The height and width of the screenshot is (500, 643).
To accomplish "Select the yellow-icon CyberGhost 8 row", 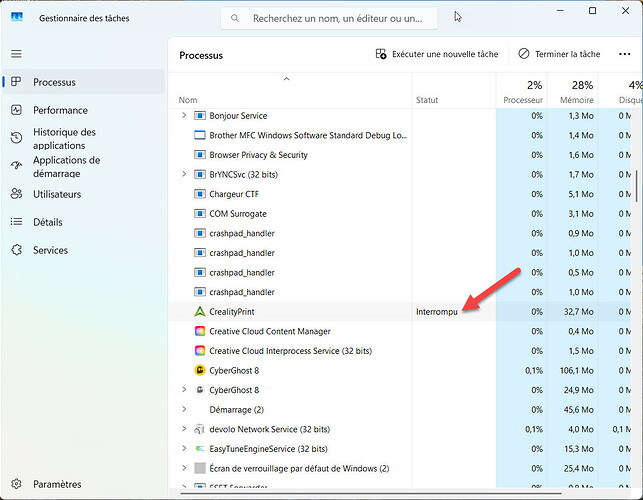I will point(402,370).
